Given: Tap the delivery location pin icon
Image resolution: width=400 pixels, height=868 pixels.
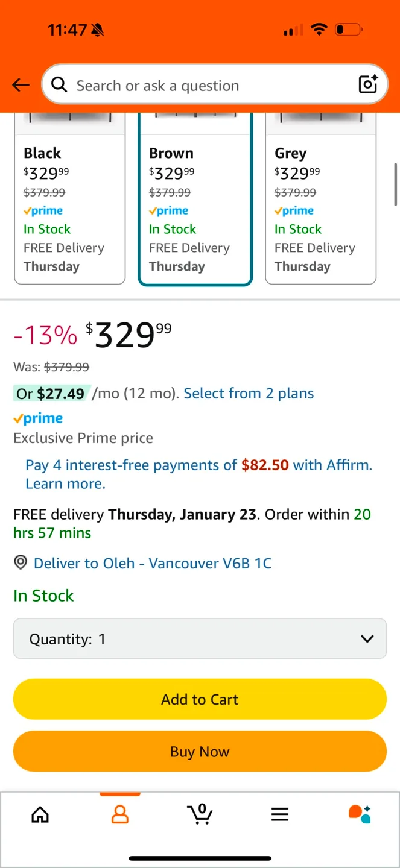Looking at the screenshot, I should pos(21,563).
